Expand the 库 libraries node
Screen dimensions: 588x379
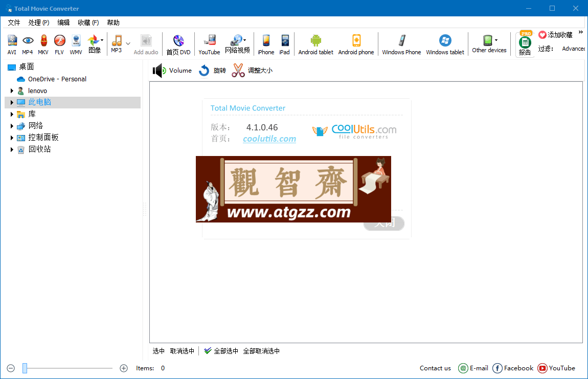point(12,114)
